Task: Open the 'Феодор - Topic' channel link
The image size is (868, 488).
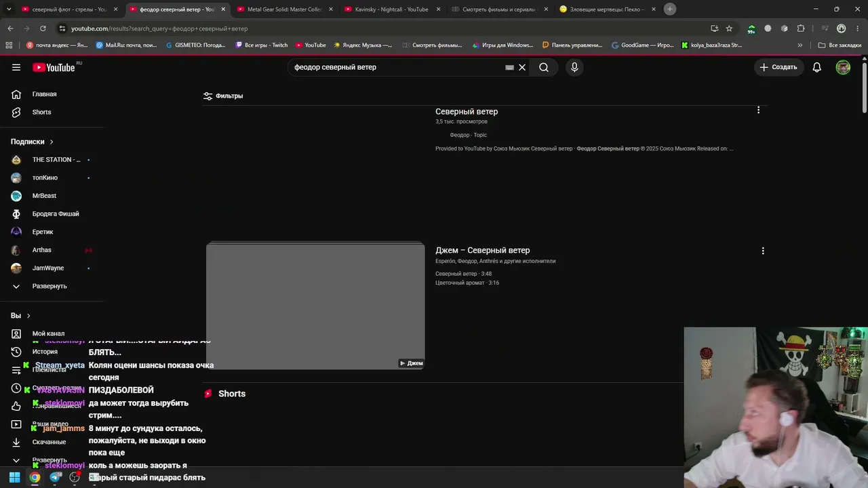Action: point(468,135)
